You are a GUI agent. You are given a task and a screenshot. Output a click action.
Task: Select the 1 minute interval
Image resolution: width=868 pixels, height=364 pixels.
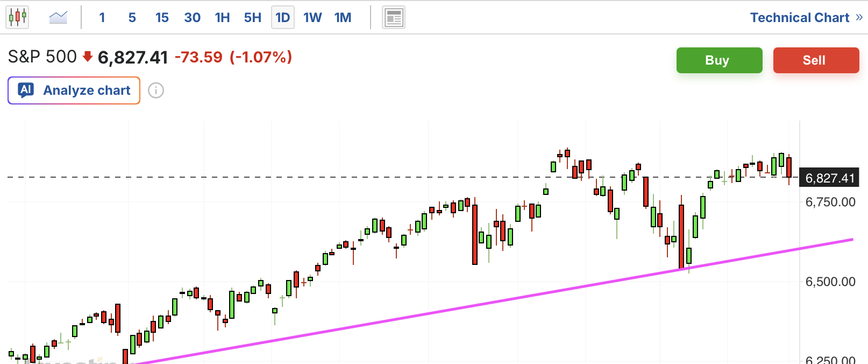click(x=102, y=18)
